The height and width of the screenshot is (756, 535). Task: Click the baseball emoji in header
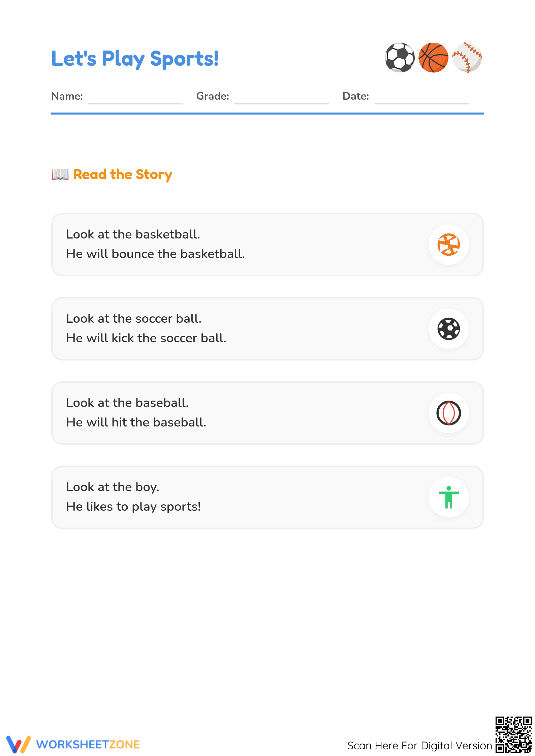click(x=467, y=58)
